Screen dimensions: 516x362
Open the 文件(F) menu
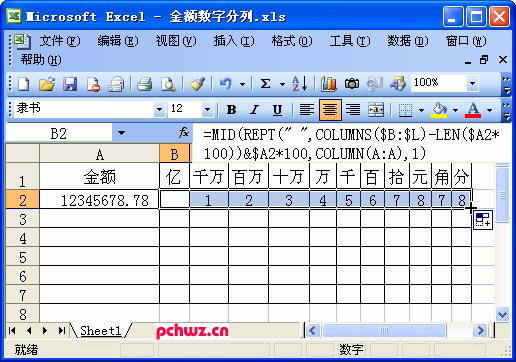[60, 41]
